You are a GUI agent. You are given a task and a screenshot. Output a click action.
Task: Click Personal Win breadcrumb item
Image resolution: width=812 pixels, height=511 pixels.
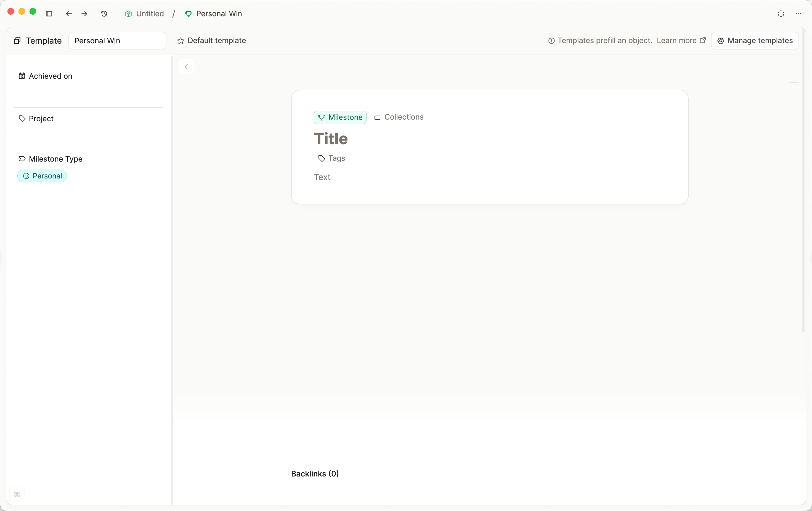click(213, 14)
